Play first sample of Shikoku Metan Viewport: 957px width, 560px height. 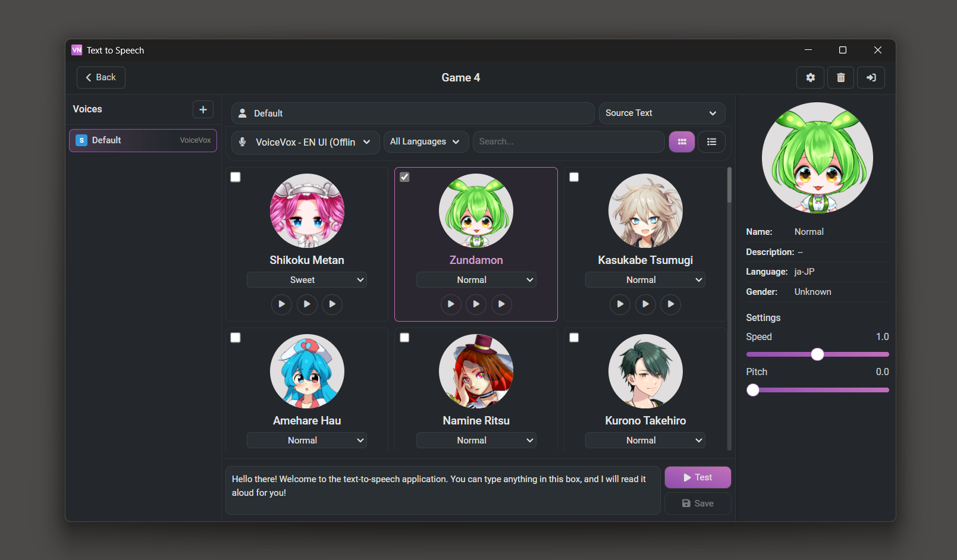point(281,304)
